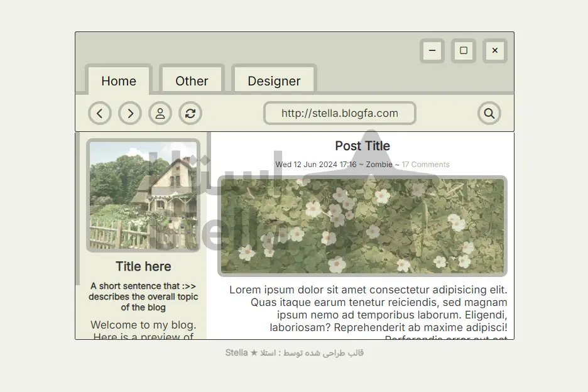Click the magnifier search icon
This screenshot has height=392, width=588.
[x=489, y=114]
